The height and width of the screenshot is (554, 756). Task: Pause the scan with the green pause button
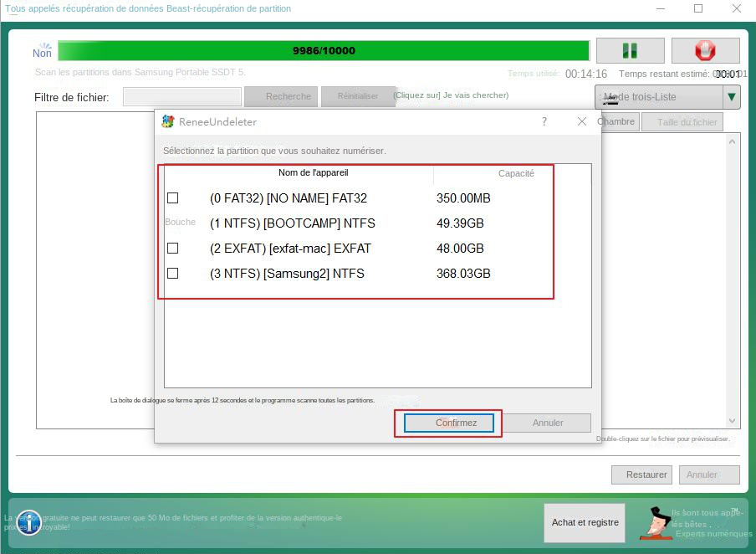[631, 51]
